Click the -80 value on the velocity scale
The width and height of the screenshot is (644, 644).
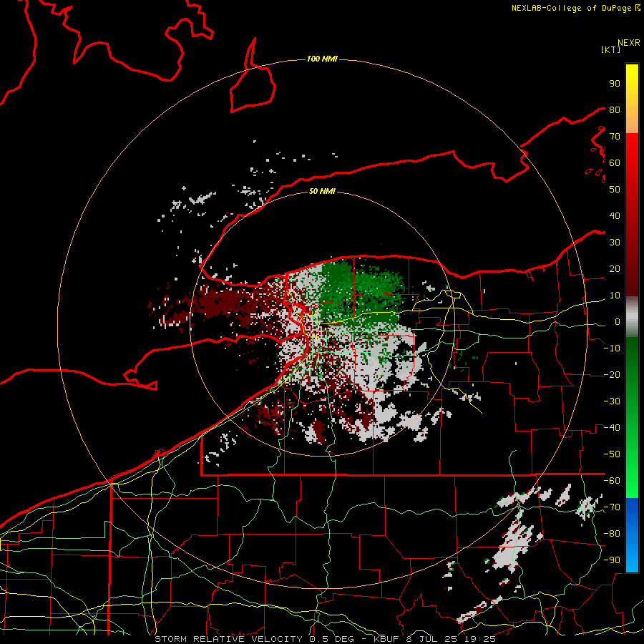612,534
